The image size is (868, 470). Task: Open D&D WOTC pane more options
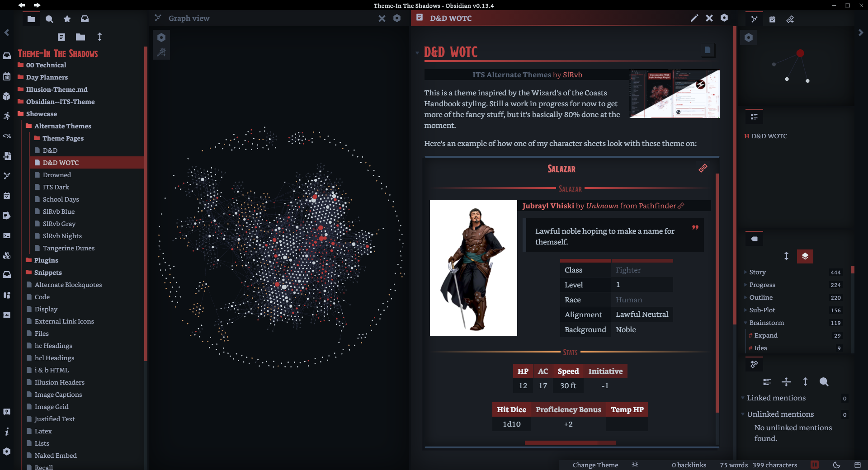(x=724, y=18)
